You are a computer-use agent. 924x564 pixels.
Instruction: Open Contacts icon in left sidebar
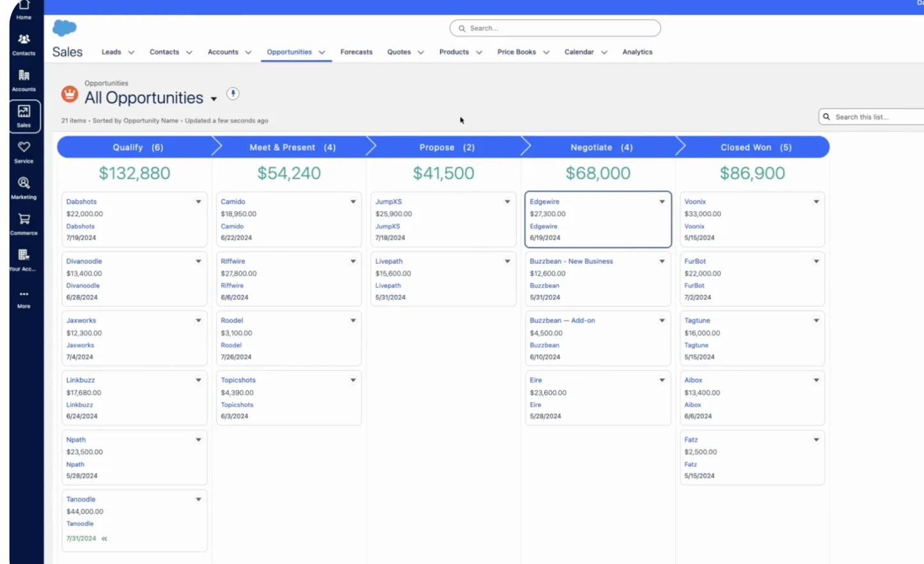[x=24, y=45]
